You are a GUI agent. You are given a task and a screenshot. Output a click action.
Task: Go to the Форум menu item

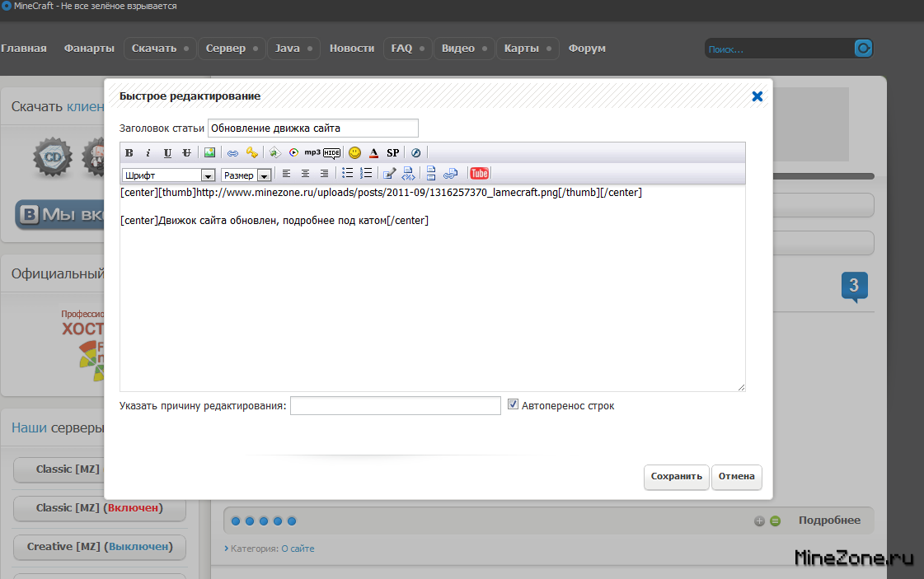(587, 49)
